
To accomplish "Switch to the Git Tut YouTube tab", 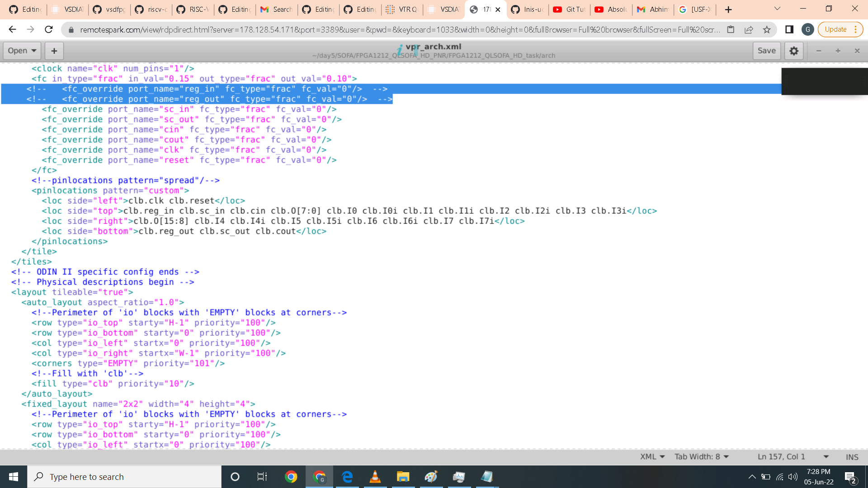I will tap(570, 9).
